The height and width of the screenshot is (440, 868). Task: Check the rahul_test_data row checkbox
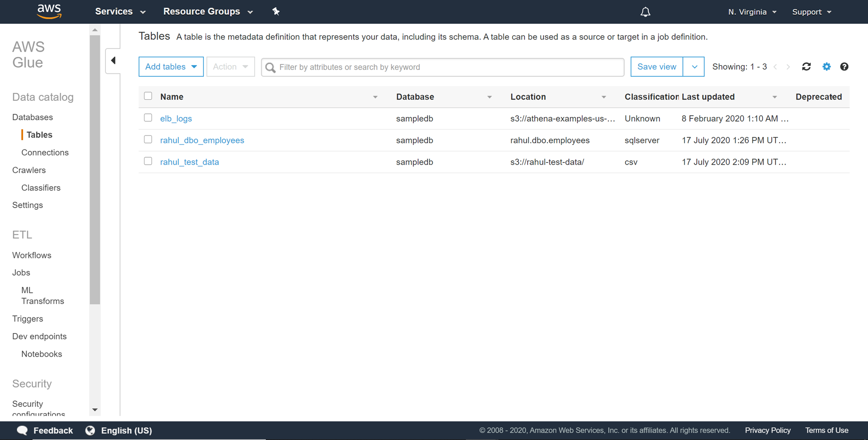coord(148,161)
